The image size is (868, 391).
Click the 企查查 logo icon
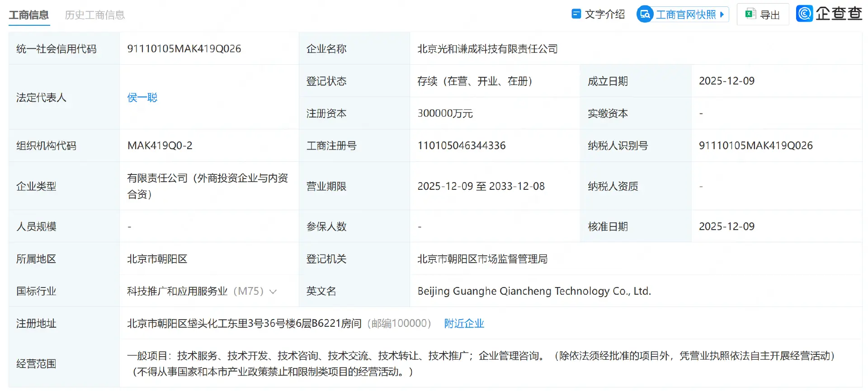tap(804, 14)
